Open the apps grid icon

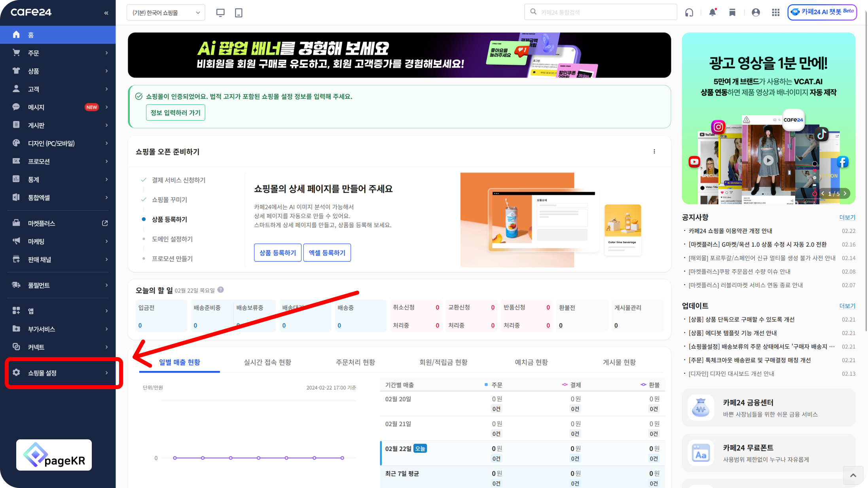(x=775, y=13)
